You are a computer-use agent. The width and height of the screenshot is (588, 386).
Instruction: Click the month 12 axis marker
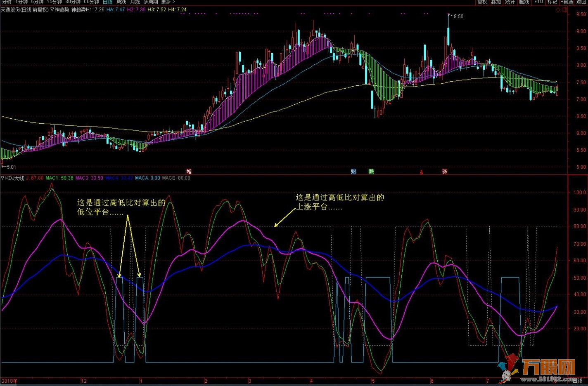point(84,381)
